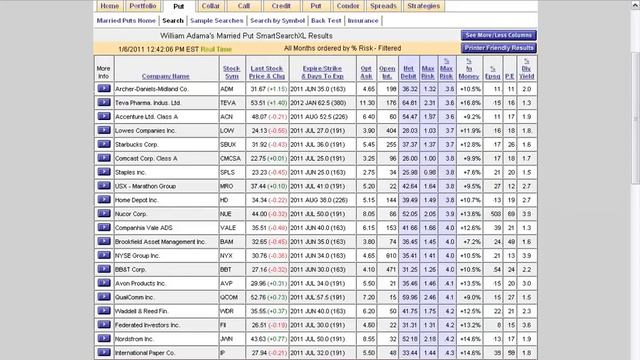Click the page vertical scrollbar
640x360 pixels.
636,118
